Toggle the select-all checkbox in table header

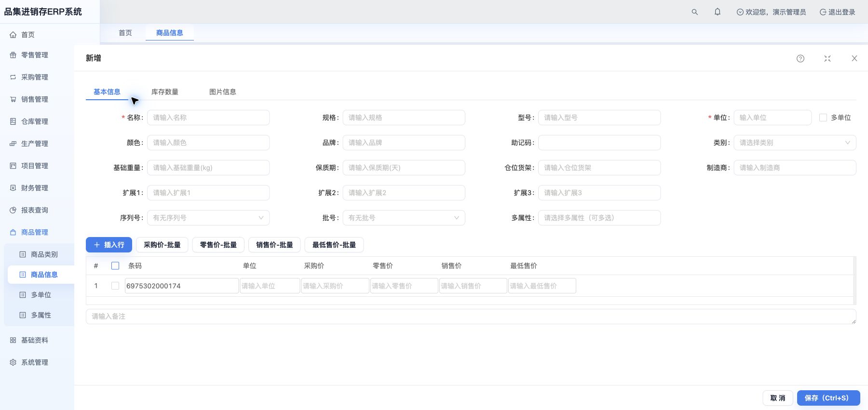click(115, 266)
